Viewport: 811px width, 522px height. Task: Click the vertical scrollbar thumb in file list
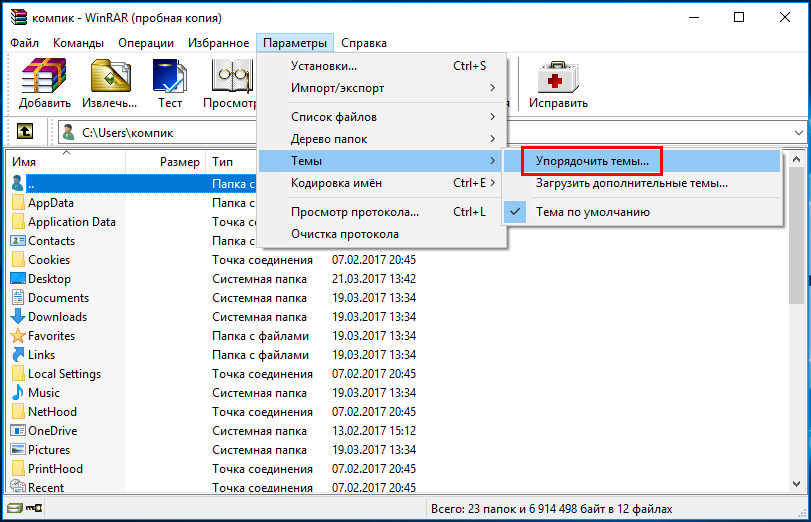pos(797,235)
